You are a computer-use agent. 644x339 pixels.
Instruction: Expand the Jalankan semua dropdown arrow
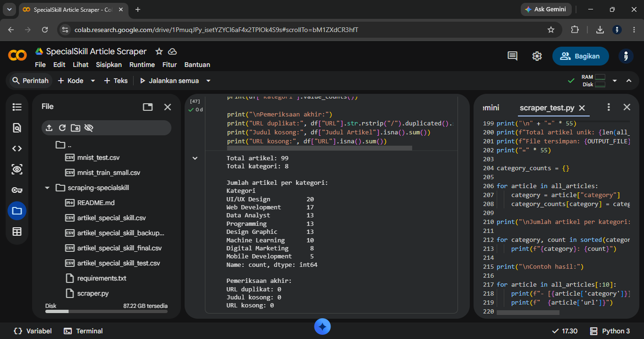click(x=208, y=81)
